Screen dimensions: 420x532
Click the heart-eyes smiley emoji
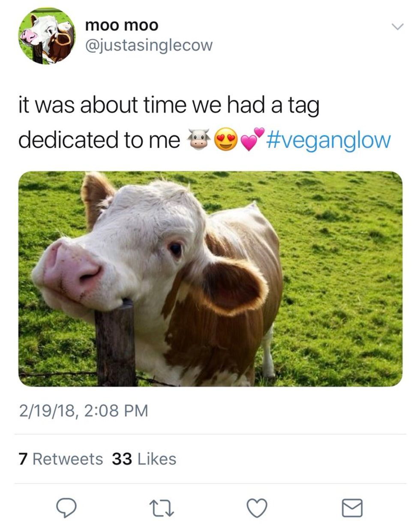[226, 140]
